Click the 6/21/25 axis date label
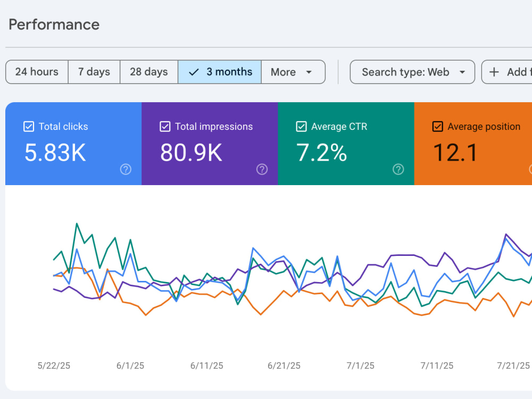Image resolution: width=532 pixels, height=399 pixels. 284,366
